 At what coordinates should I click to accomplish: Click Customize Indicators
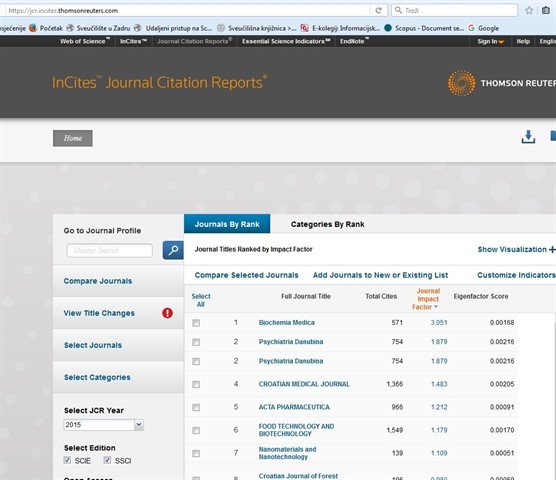[516, 275]
